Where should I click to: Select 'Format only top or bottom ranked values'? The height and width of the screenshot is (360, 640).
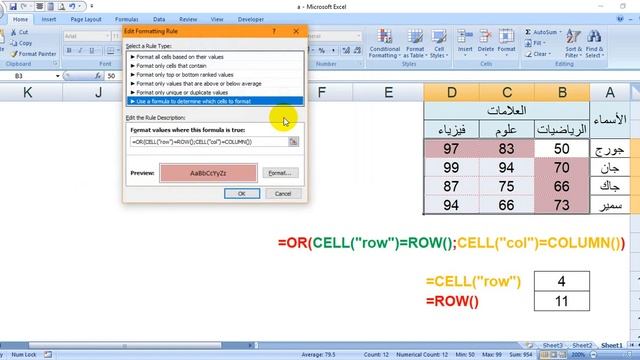coord(215,75)
